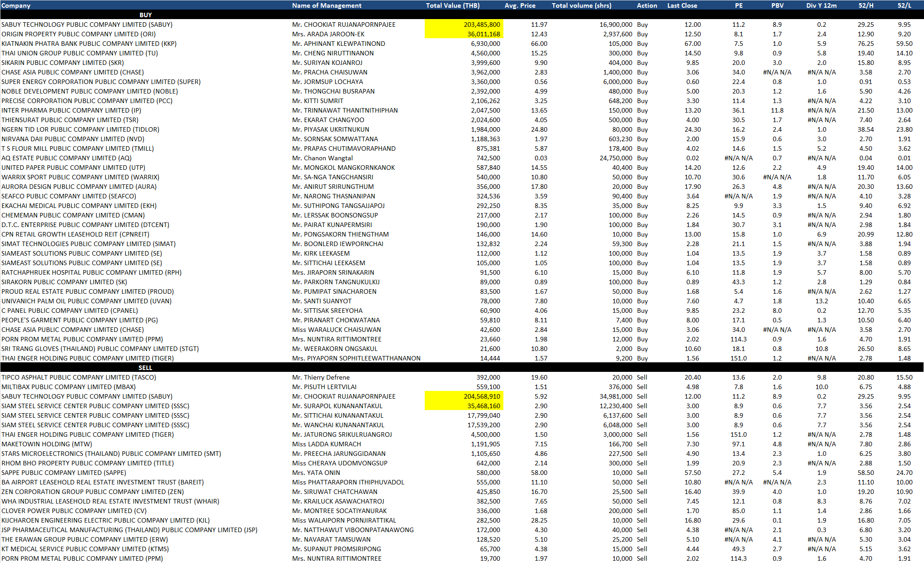The image size is (924, 563).
Task: Select SRI TRANG GLOVES (STGT) company cell
Action: 100,349
